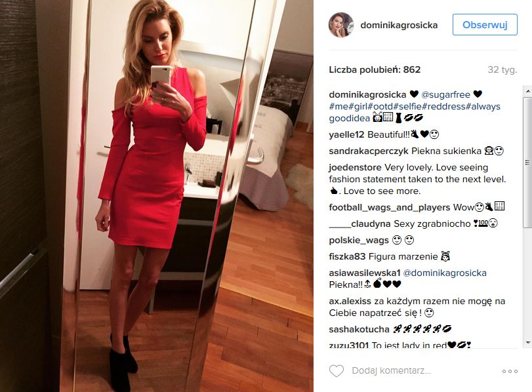532x392 pixels.
Task: Click the dominikagrosicka profile avatar
Action: pyautogui.click(x=341, y=25)
